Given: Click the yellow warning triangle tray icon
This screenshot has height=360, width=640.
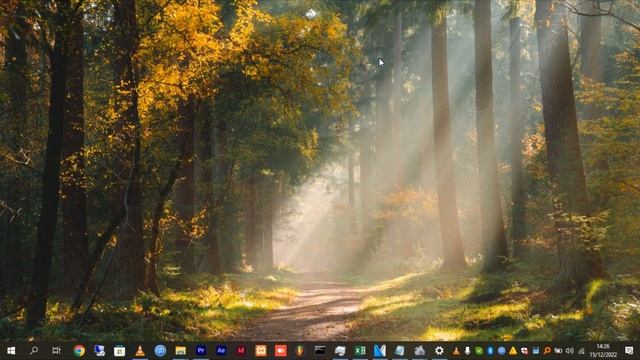Looking at the screenshot, I should pos(513,351).
